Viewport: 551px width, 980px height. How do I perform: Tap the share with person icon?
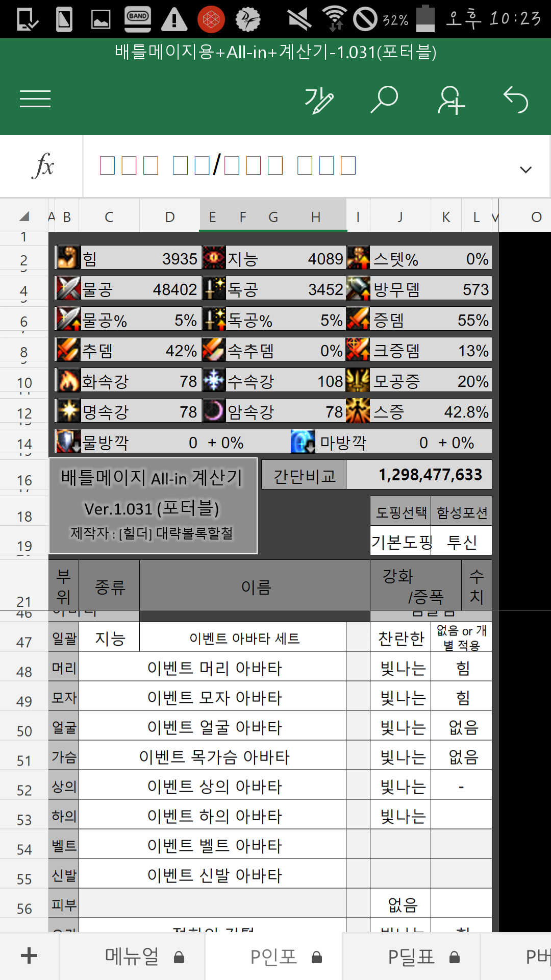coord(451,100)
